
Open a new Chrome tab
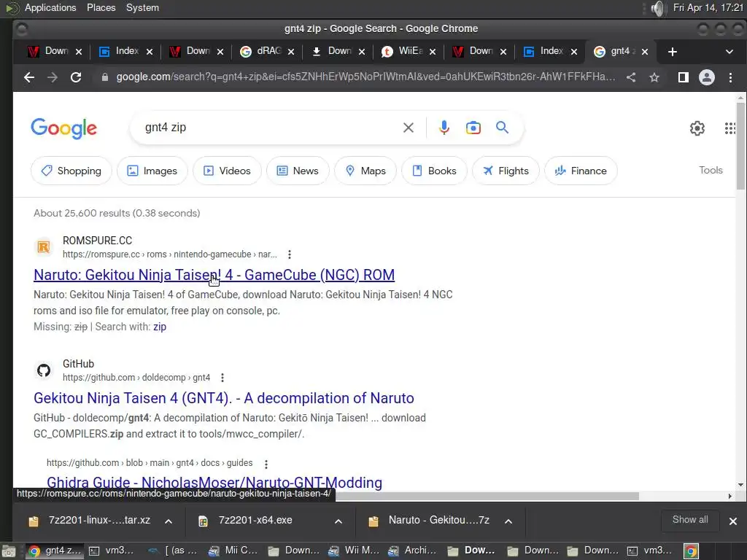[672, 52]
